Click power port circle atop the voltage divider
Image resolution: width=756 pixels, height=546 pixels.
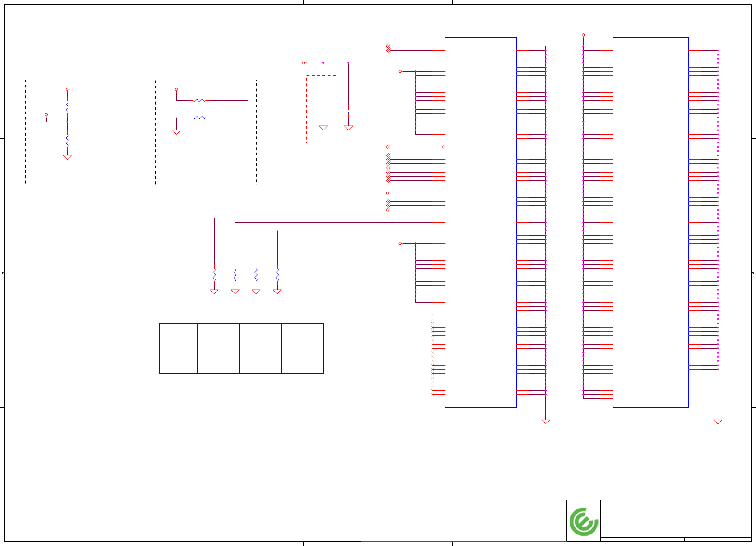tap(67, 89)
